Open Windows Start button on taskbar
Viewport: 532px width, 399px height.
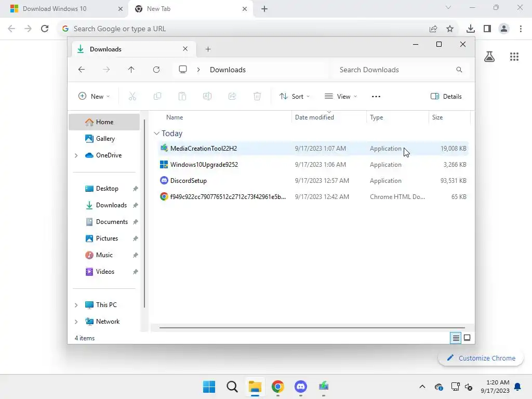tap(209, 387)
